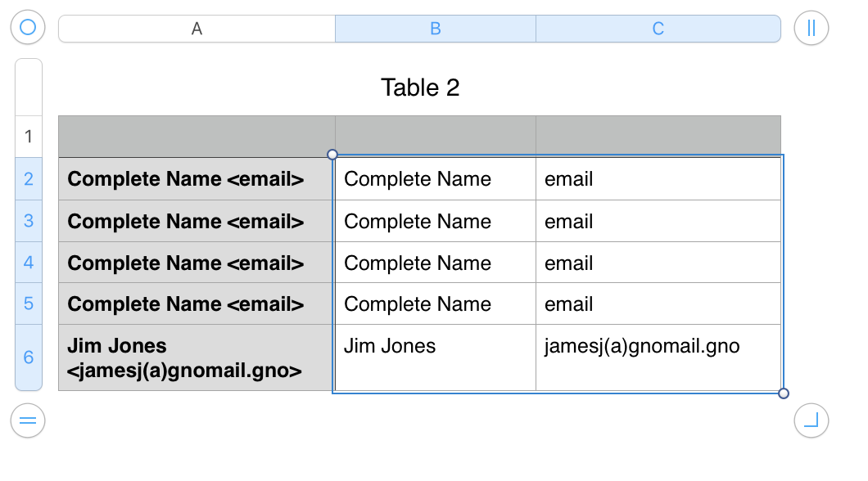The width and height of the screenshot is (868, 481).
Task: Click the Table 2 title
Action: [x=420, y=88]
